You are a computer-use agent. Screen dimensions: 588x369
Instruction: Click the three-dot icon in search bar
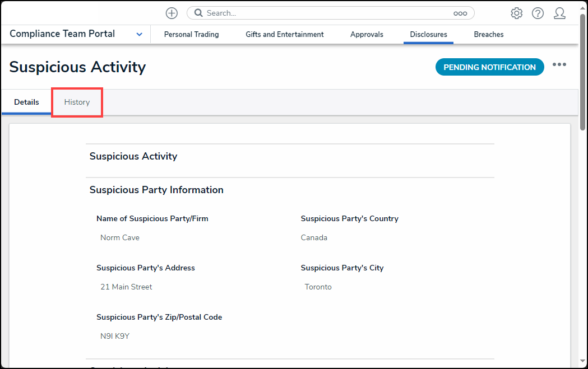point(460,13)
